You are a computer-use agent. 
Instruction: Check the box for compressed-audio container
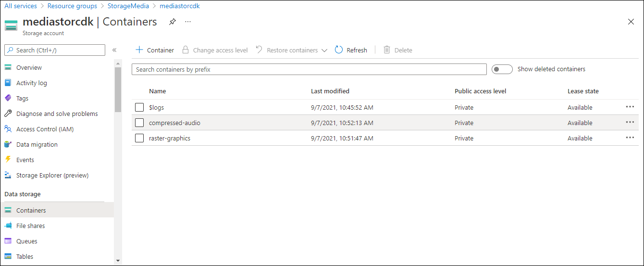[x=139, y=123]
